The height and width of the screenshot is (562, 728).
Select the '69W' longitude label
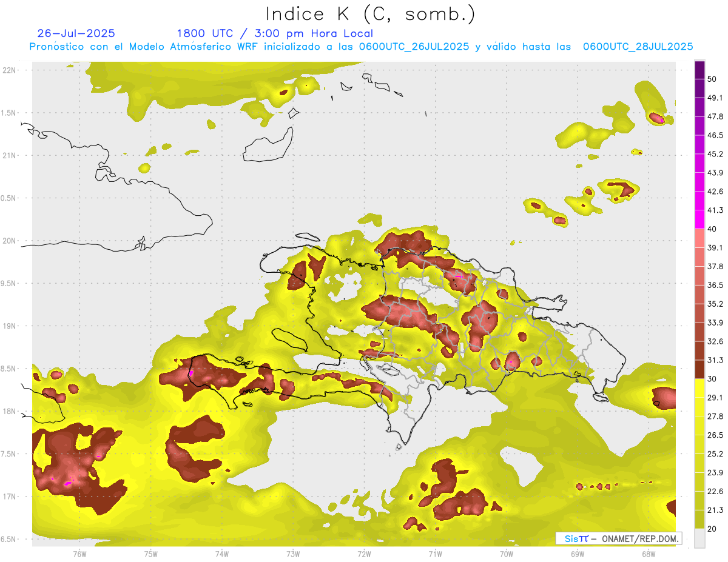[x=577, y=554]
